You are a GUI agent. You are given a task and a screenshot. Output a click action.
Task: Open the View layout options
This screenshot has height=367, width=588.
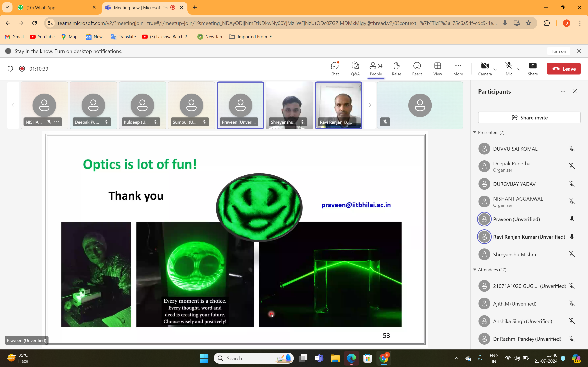[x=437, y=69]
